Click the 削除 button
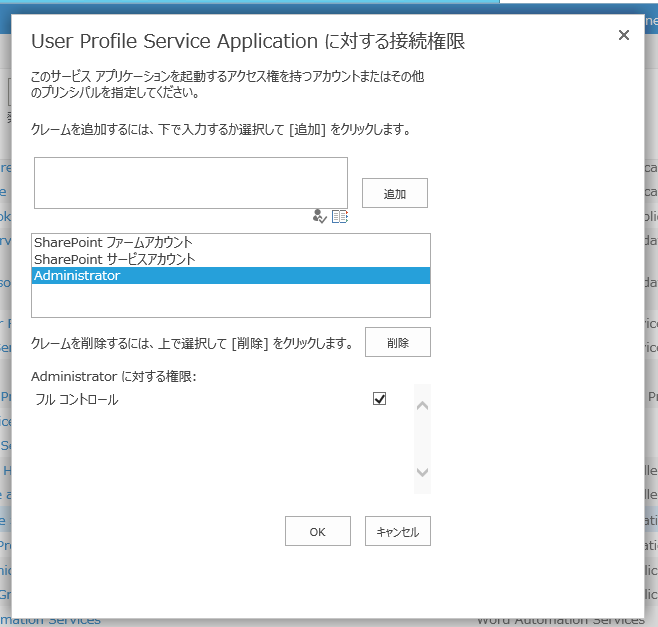Screen dimensions: 658x627 [x=397, y=342]
